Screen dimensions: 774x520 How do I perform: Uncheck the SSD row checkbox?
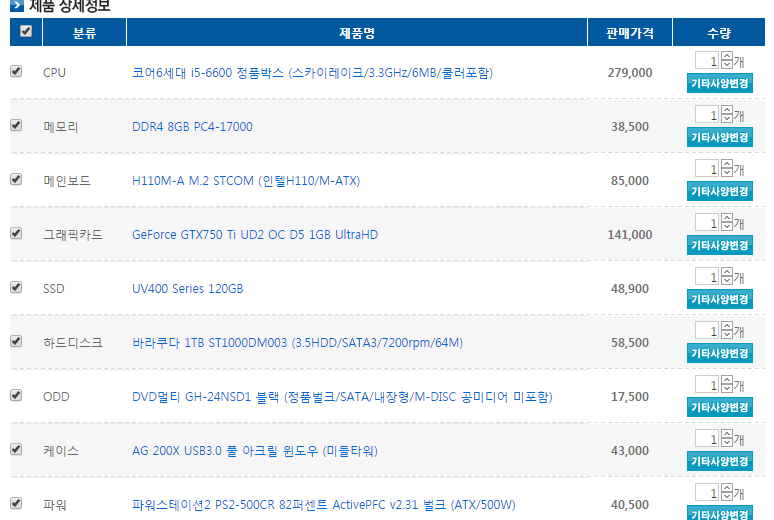(x=16, y=287)
